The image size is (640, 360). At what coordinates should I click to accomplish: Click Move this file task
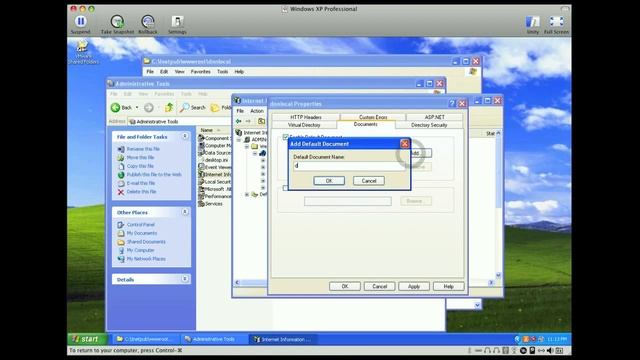140,158
